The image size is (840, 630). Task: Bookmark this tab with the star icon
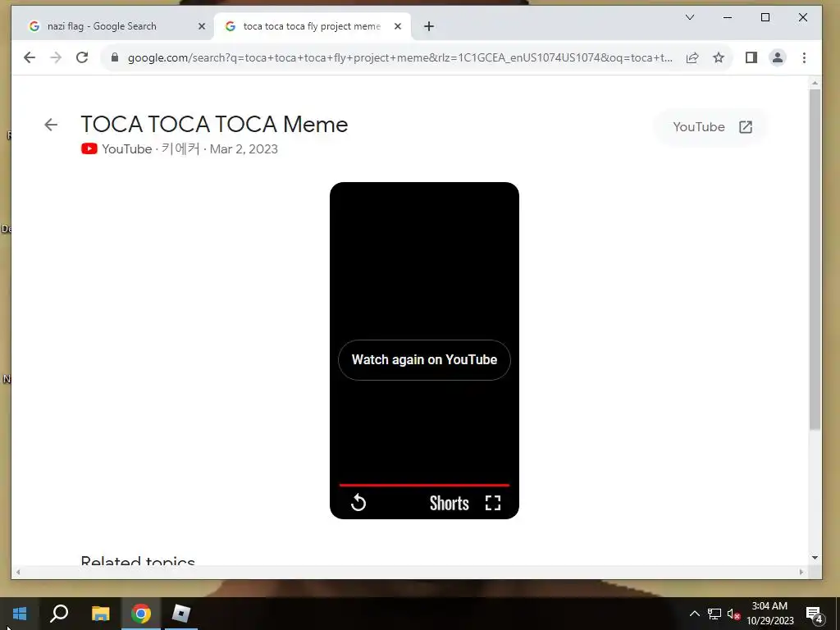pos(719,57)
